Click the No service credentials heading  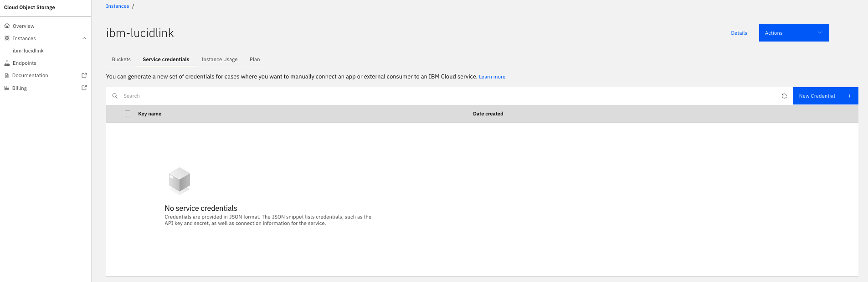click(201, 208)
